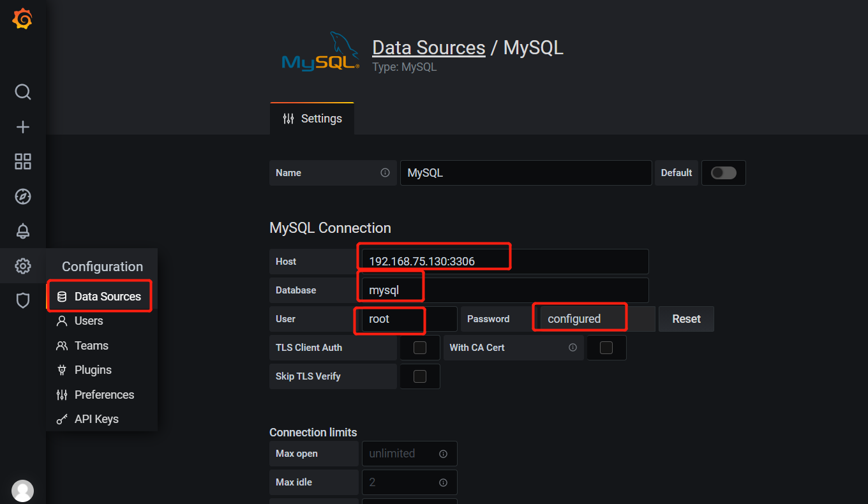Switch to the Settings tab
868x504 pixels.
(312, 119)
